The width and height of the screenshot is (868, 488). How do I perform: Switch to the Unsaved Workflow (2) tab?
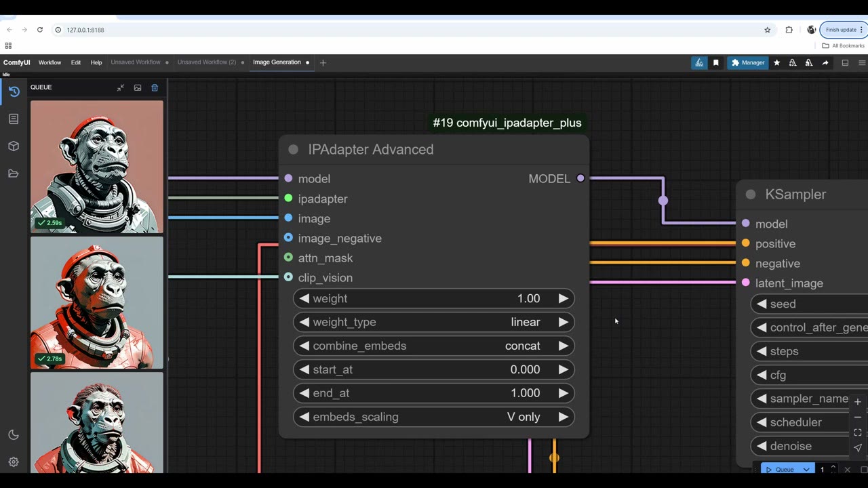207,62
